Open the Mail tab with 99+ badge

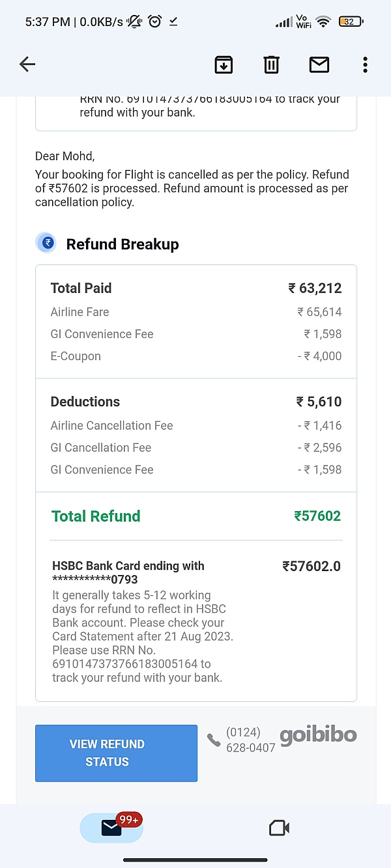[x=111, y=828]
